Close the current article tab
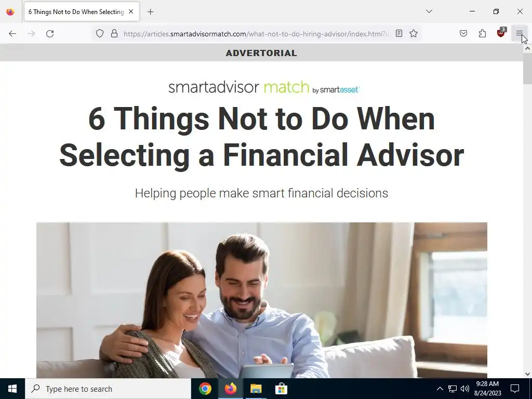 (131, 11)
